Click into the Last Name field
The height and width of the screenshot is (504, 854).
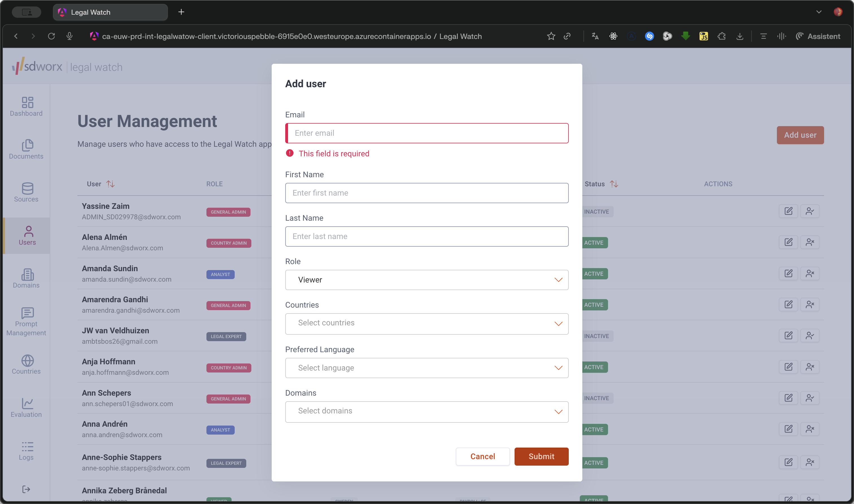(x=427, y=236)
